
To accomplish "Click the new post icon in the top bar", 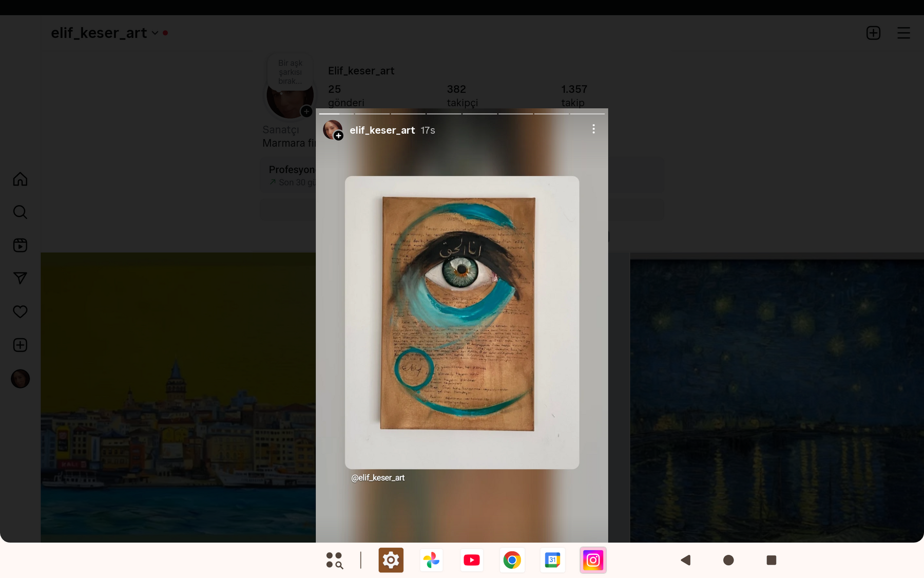I will coord(873,32).
